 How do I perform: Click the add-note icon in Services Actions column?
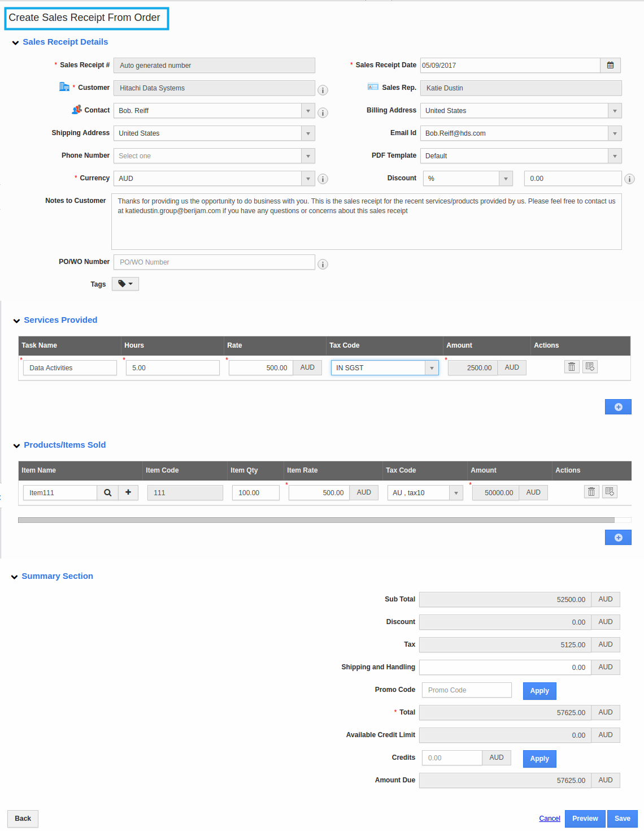point(590,367)
